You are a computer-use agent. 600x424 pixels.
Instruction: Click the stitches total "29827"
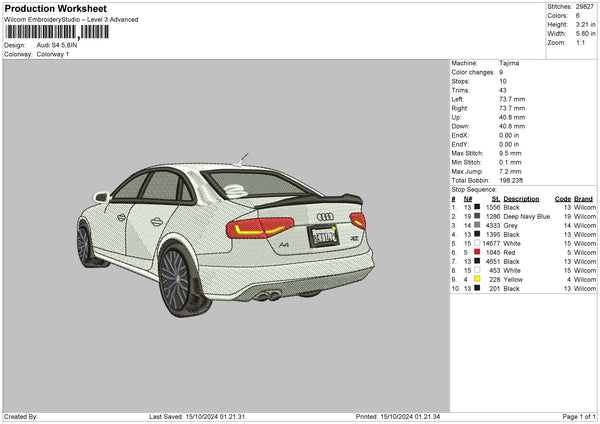pos(585,7)
